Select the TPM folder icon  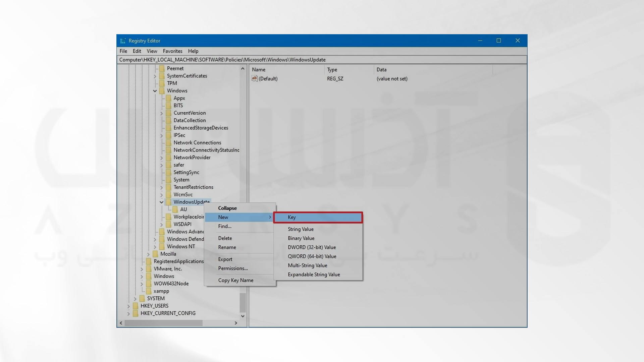pyautogui.click(x=162, y=83)
